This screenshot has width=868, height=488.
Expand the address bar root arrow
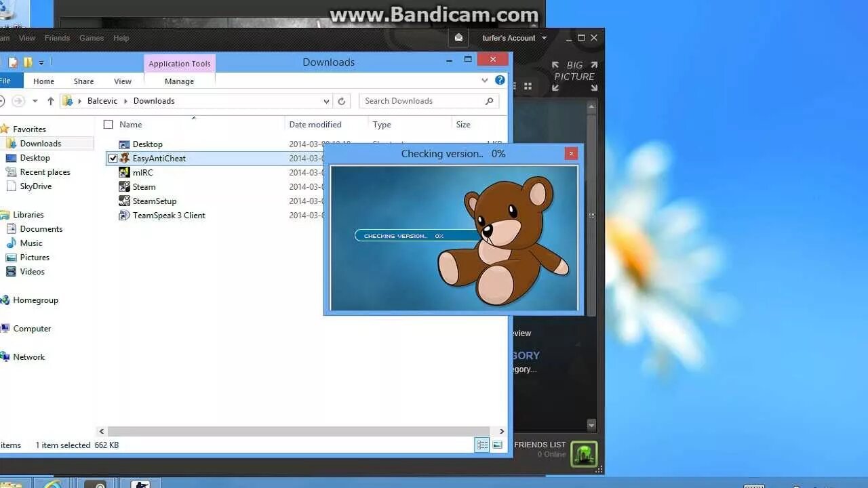[79, 101]
